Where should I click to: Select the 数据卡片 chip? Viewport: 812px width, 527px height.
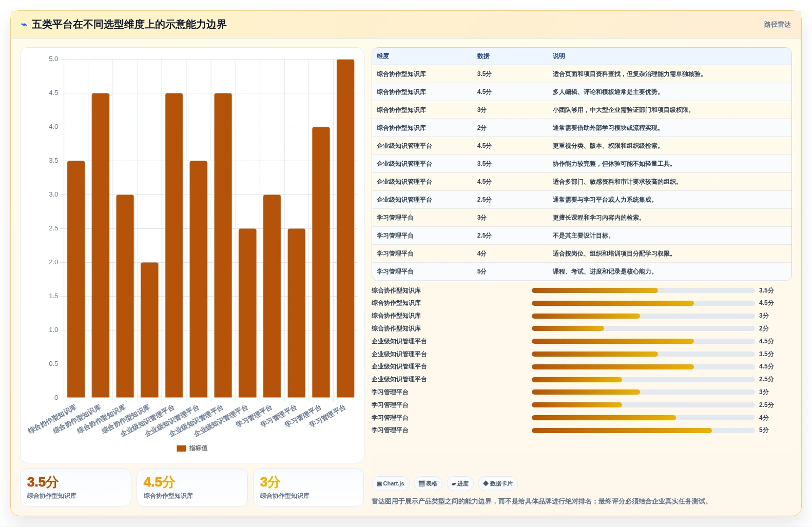pyautogui.click(x=498, y=483)
